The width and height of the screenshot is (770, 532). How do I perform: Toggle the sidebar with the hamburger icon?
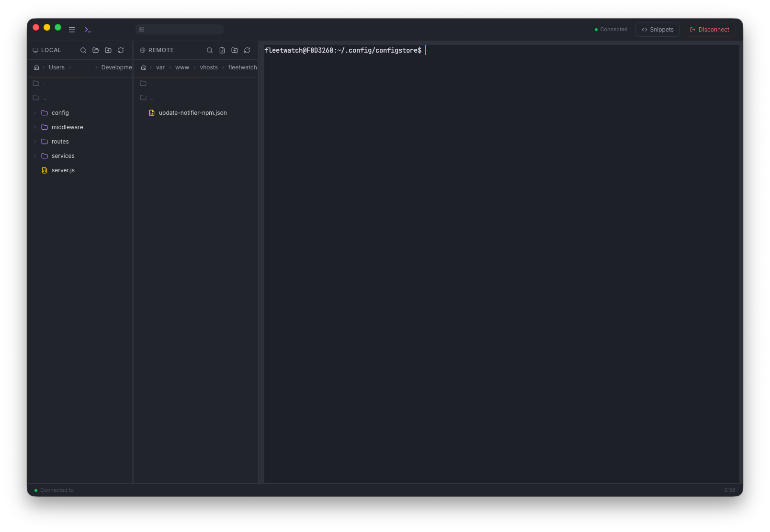[72, 30]
